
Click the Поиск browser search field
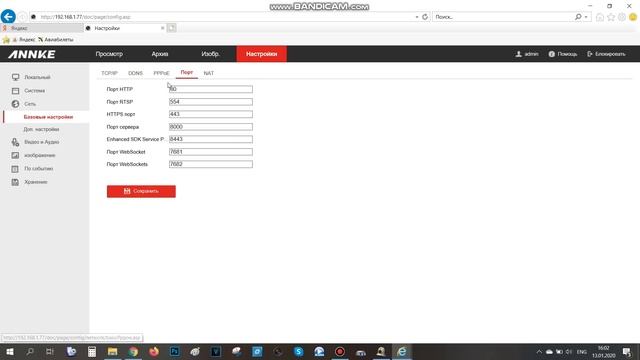click(504, 17)
